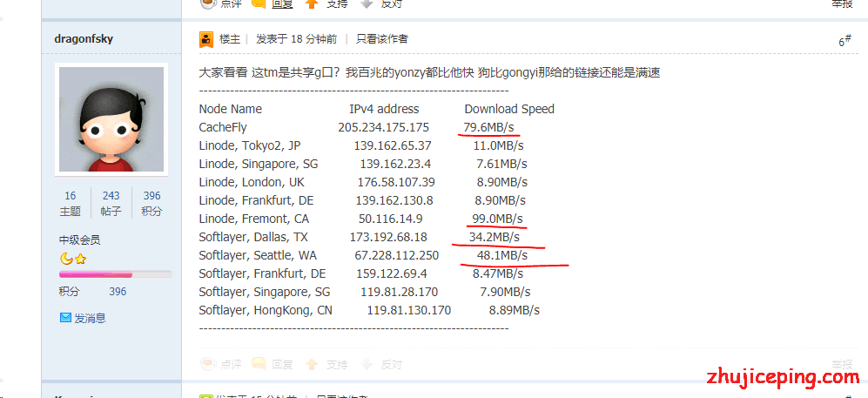This screenshot has width=868, height=398.
Task: Send a message with 发消息
Action: click(90, 318)
